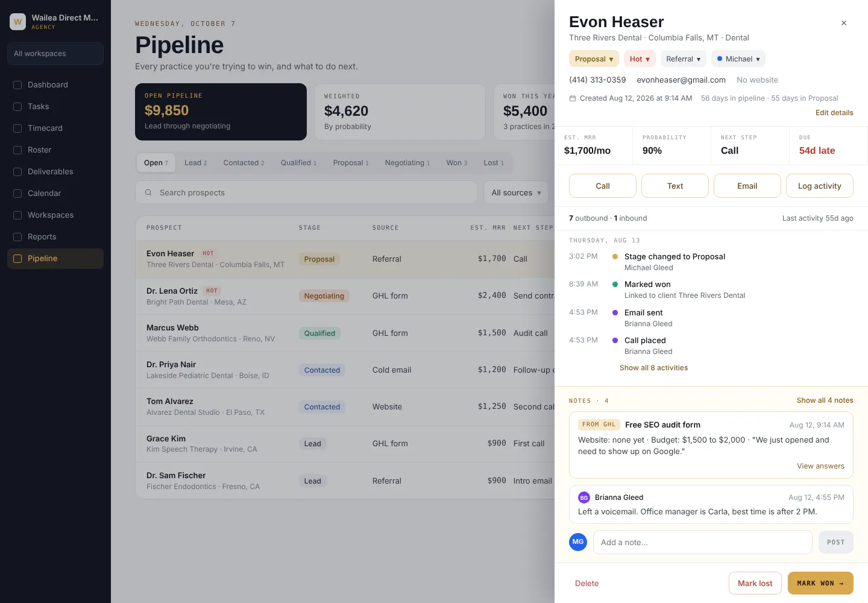The image size is (868, 603).
Task: Click the Add a note field
Action: pyautogui.click(x=703, y=542)
